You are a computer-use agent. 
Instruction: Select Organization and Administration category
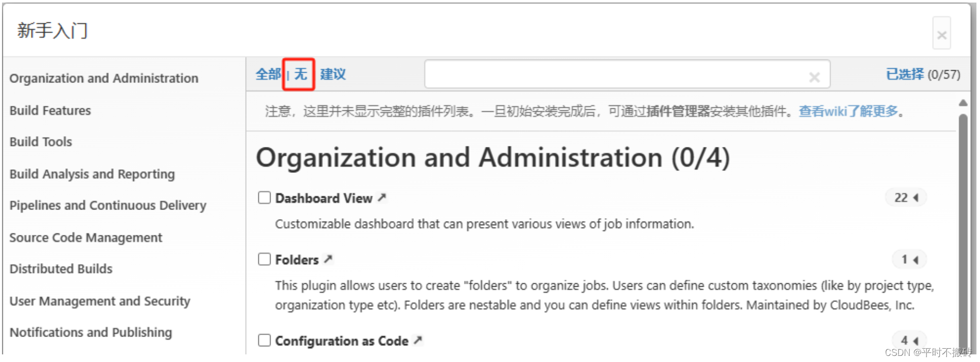[104, 78]
